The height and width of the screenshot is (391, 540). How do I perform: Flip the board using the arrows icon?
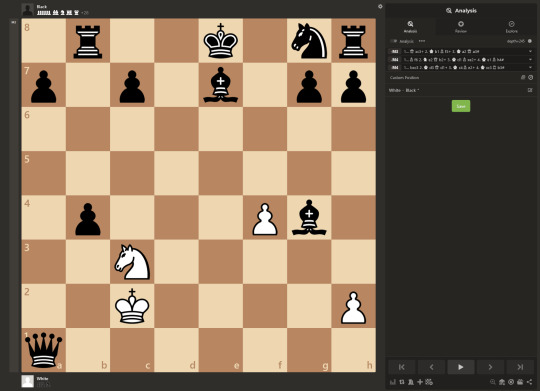(x=402, y=382)
